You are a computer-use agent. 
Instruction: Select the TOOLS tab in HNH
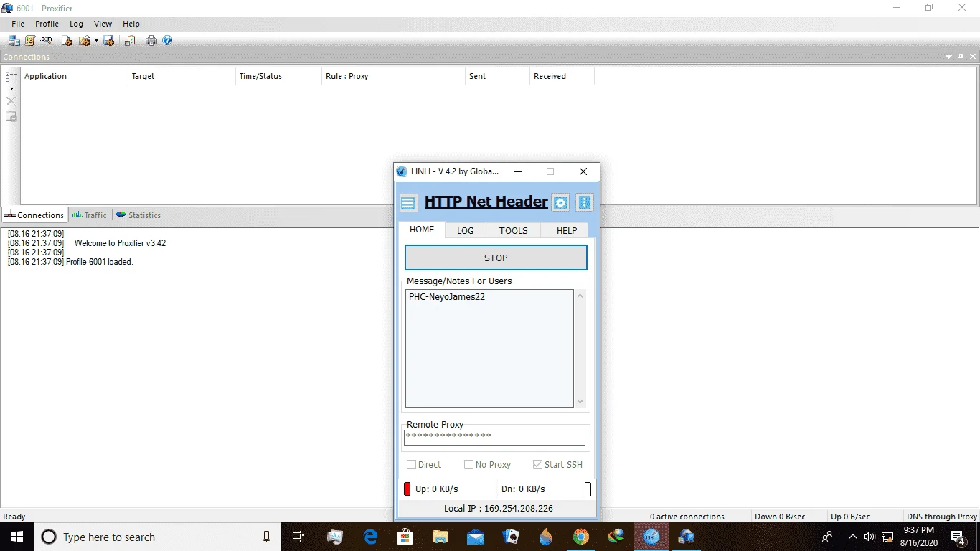coord(514,230)
